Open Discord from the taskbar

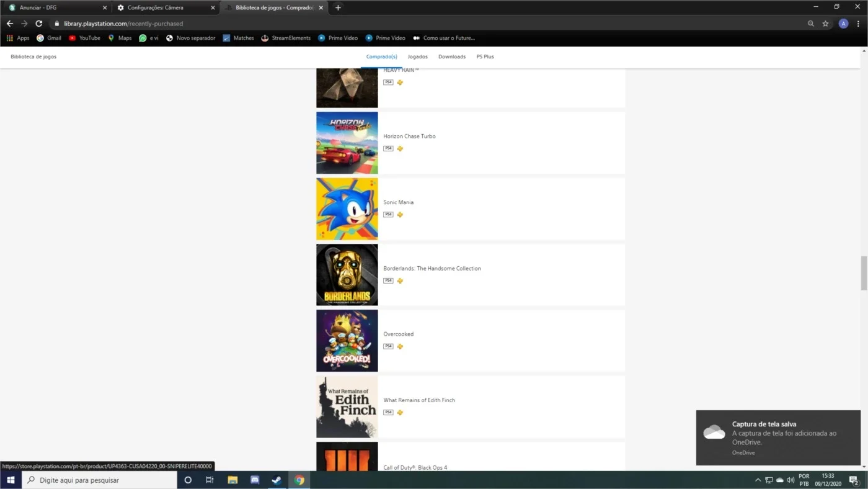(x=255, y=480)
